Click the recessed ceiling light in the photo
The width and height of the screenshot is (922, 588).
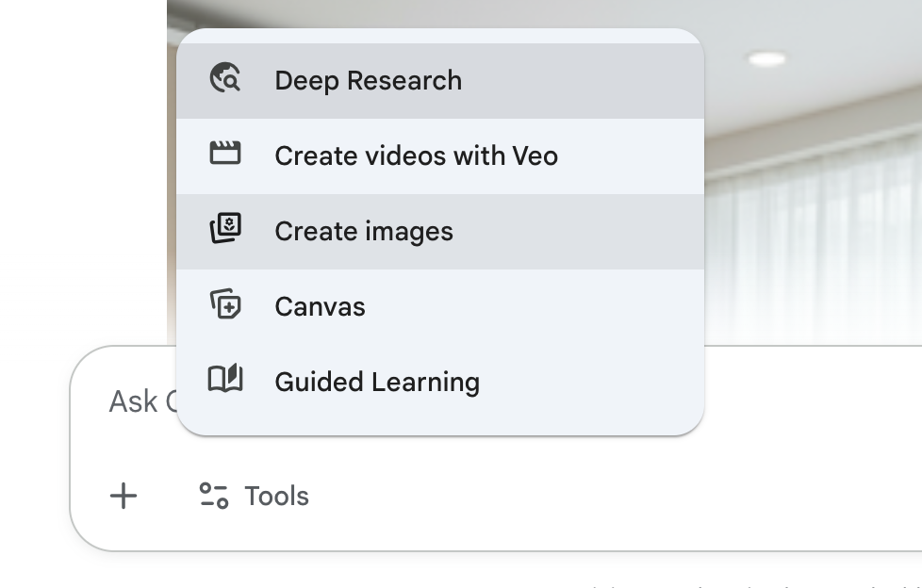pyautogui.click(x=766, y=59)
